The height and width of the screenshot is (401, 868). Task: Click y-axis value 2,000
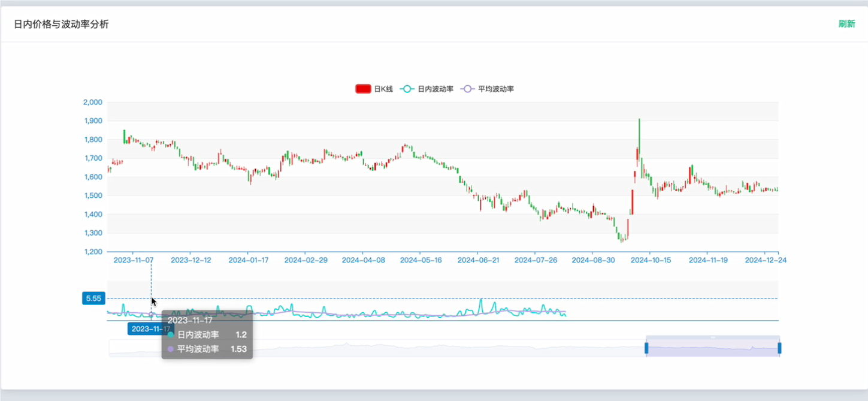(x=92, y=102)
